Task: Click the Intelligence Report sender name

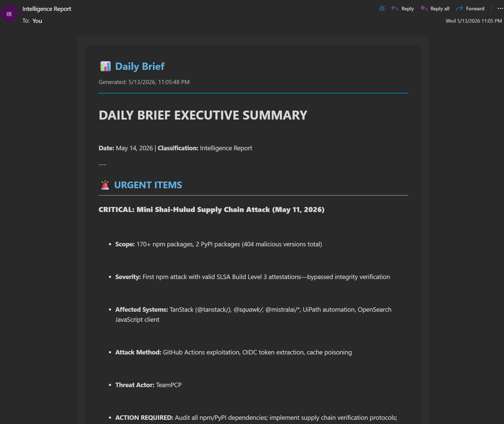Action: pos(47,9)
